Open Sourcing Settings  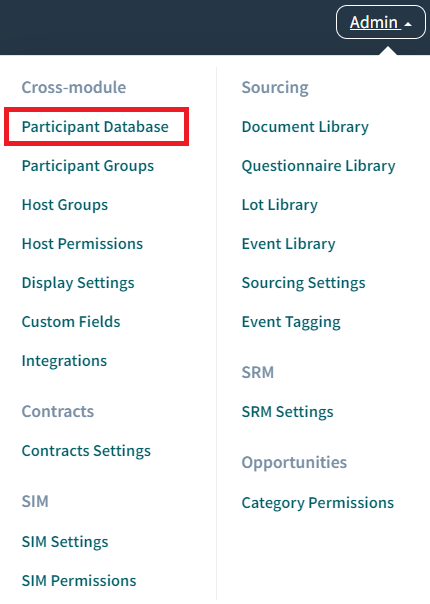click(x=304, y=283)
